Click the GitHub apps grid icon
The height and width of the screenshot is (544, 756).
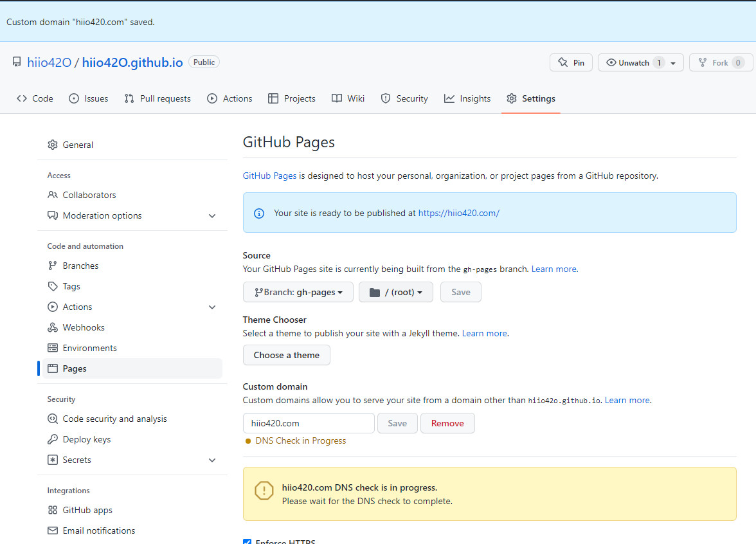[53, 510]
